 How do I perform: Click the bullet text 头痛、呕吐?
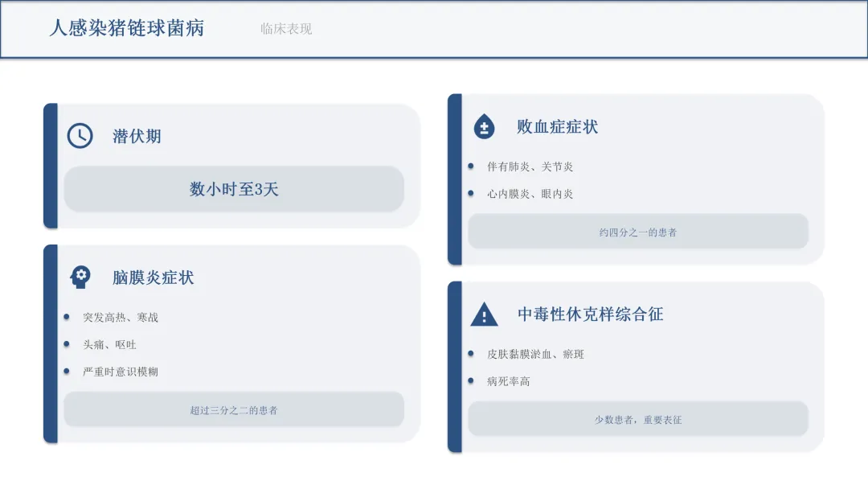tap(109, 345)
